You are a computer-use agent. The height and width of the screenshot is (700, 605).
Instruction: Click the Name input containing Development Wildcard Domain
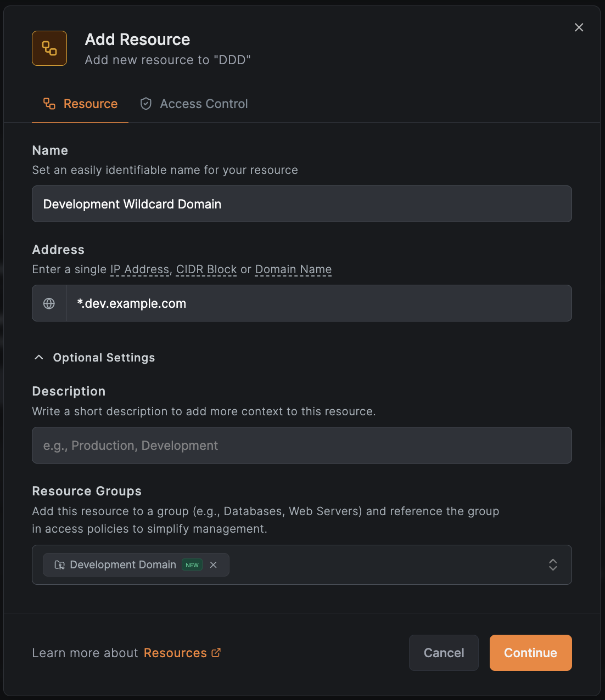click(301, 204)
